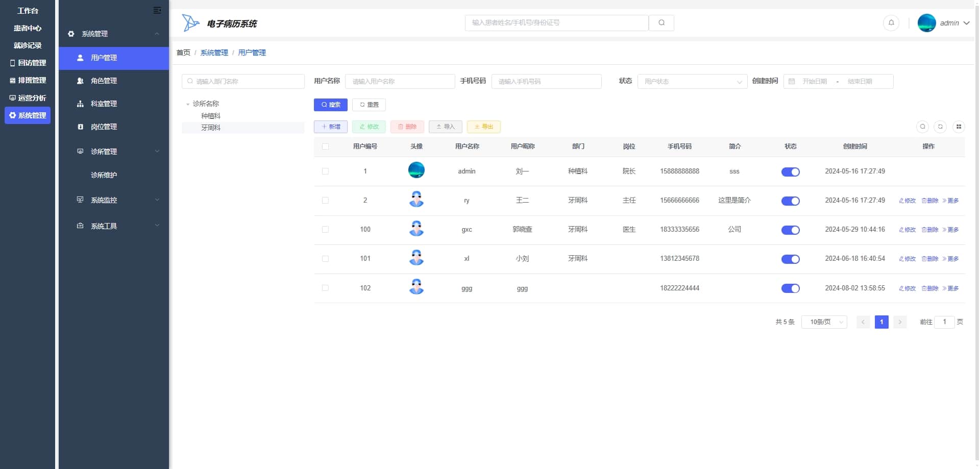Click the 电子病历系统 bird logo
Screen dimensions: 980x469
[190, 23]
